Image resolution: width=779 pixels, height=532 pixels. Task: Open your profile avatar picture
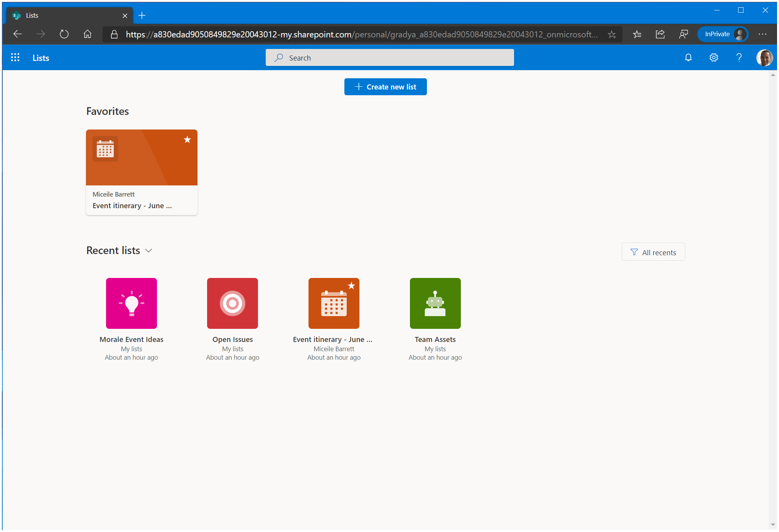pyautogui.click(x=765, y=57)
